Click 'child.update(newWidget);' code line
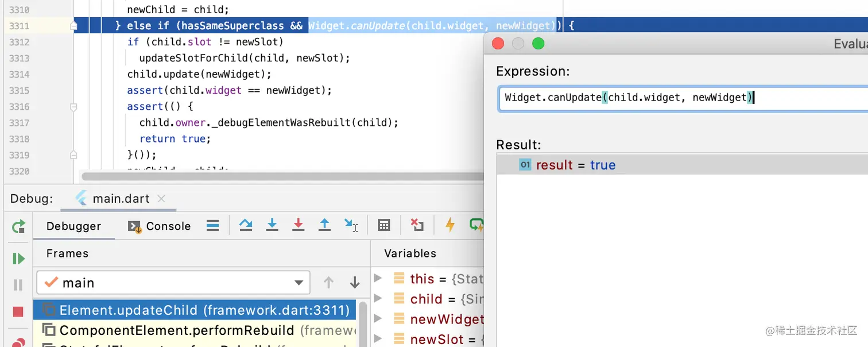Viewport: 868px width, 347px height. [x=199, y=74]
